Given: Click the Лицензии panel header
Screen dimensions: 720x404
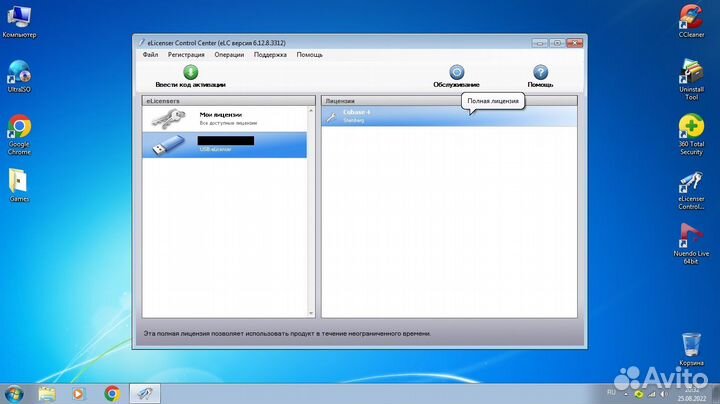Looking at the screenshot, I should (x=449, y=101).
